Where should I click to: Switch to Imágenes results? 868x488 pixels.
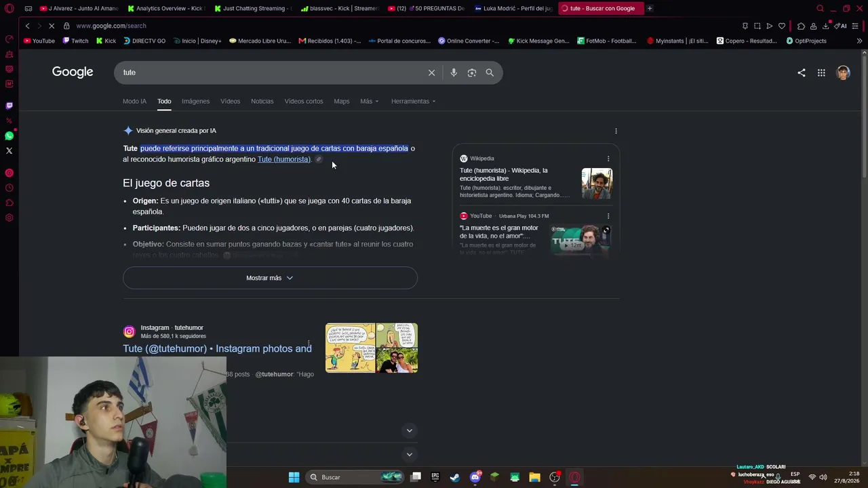click(x=195, y=101)
